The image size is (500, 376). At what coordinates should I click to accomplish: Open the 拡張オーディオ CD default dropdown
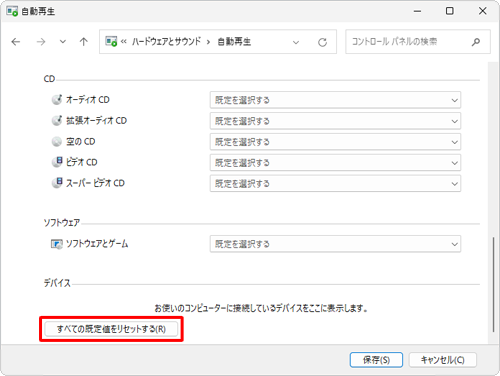click(x=335, y=121)
